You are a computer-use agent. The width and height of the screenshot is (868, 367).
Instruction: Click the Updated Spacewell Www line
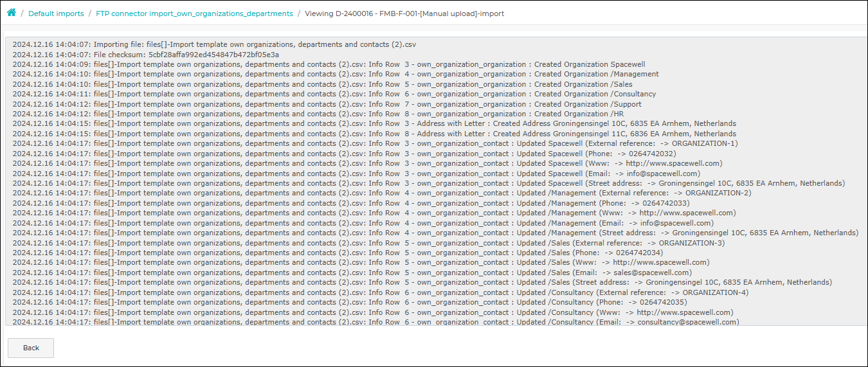(x=367, y=164)
